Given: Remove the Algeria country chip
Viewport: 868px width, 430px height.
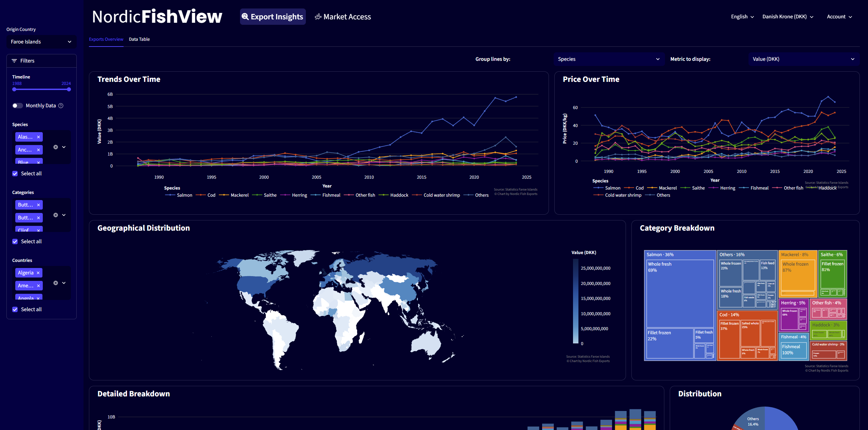Looking at the screenshot, I should (38, 273).
